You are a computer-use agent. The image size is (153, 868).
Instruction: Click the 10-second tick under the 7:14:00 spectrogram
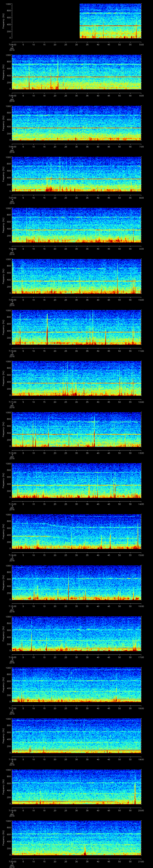coord(34,555)
